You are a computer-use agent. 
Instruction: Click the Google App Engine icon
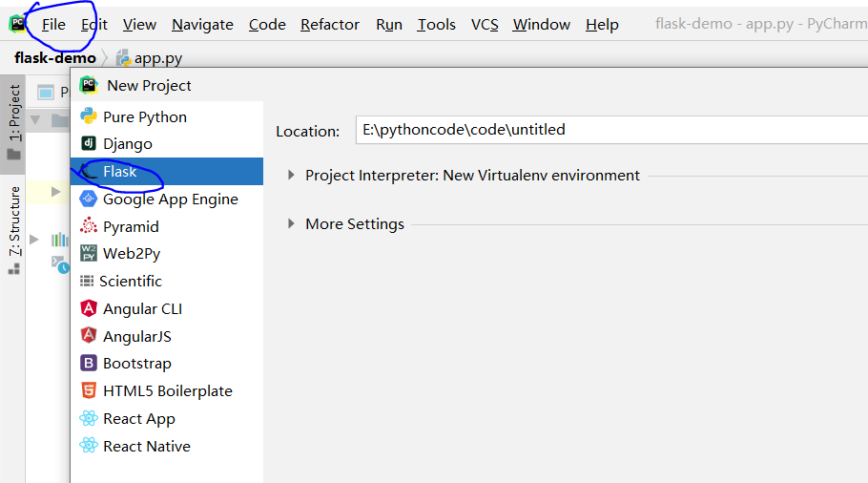(x=89, y=199)
